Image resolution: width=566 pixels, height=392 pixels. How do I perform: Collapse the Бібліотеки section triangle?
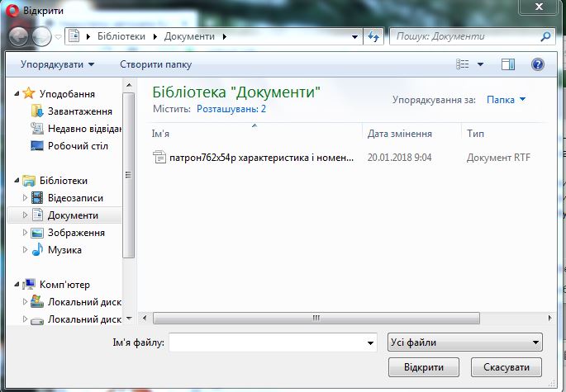[17, 180]
